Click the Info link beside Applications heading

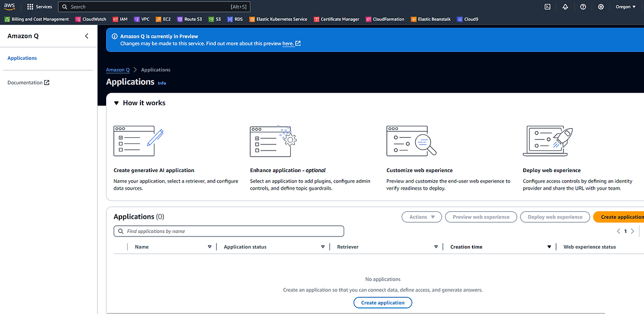pyautogui.click(x=162, y=83)
